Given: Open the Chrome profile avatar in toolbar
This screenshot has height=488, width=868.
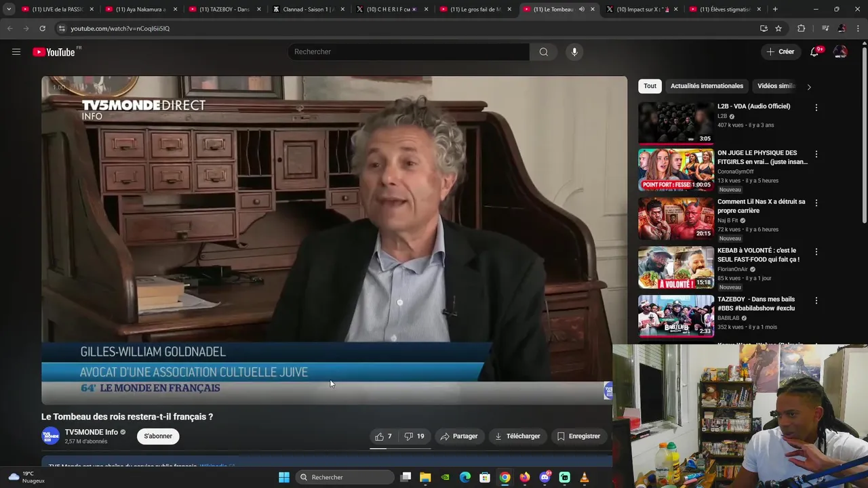Looking at the screenshot, I should 842,28.
